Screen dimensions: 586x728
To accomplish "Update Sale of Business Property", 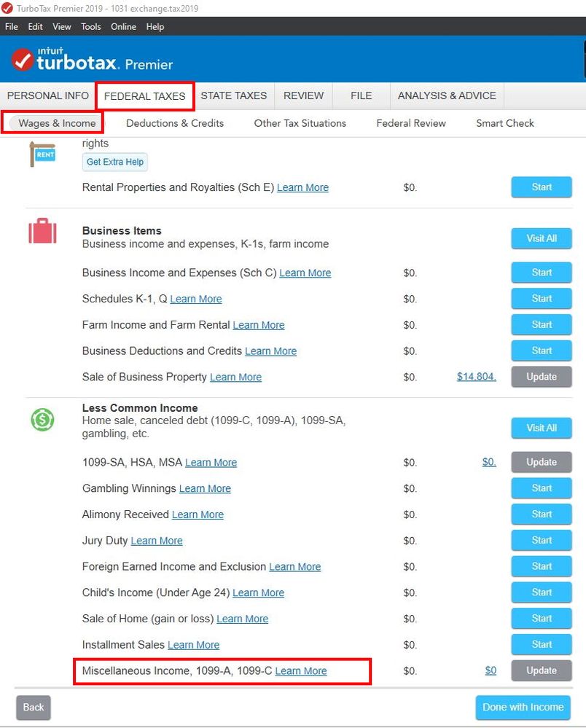I will pyautogui.click(x=542, y=377).
